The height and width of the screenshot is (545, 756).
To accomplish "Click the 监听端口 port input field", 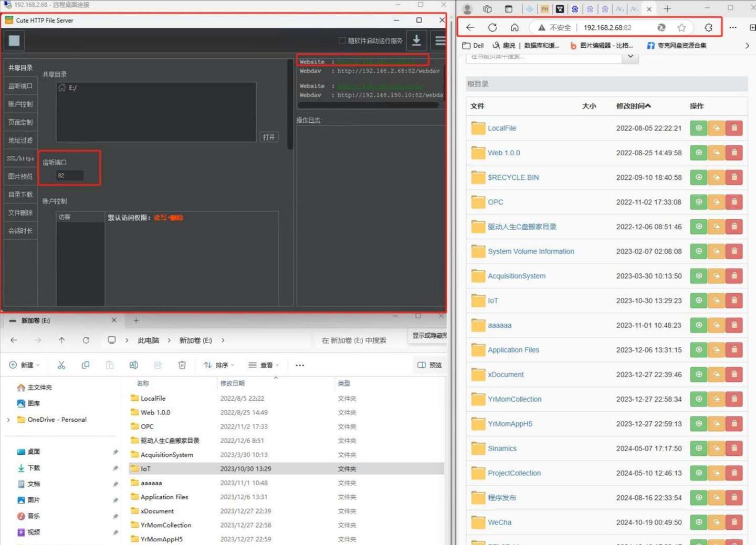I will tap(70, 176).
